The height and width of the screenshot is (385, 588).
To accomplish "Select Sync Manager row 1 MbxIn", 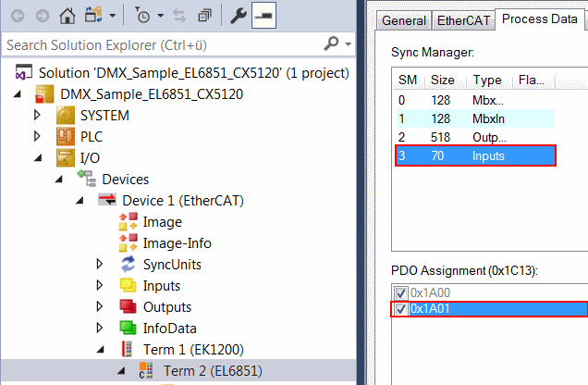I will tap(475, 118).
